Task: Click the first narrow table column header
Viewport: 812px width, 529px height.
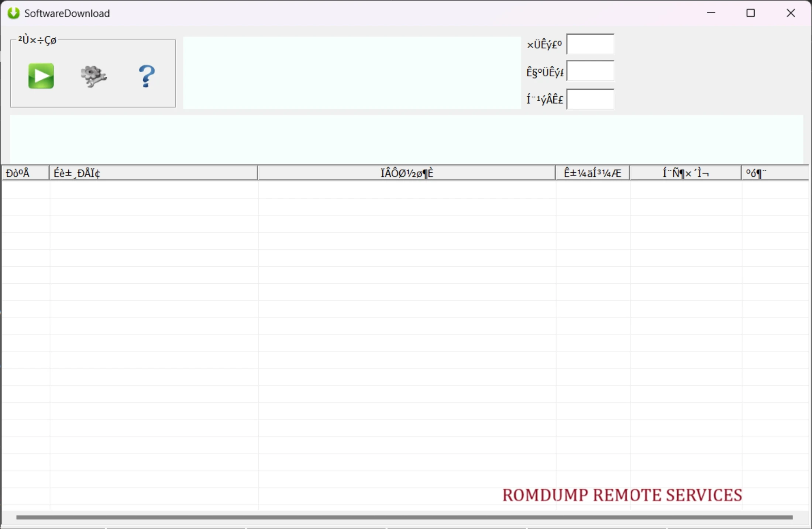Action: [x=25, y=173]
